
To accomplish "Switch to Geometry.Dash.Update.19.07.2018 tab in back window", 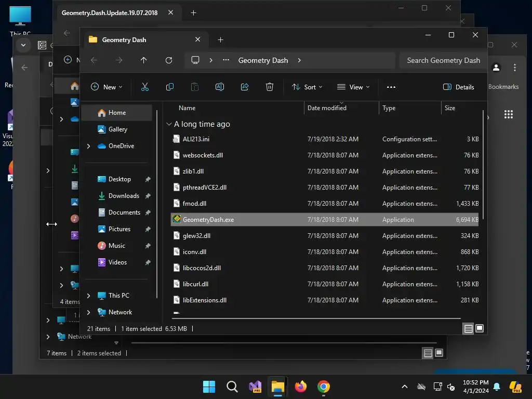I will (110, 13).
